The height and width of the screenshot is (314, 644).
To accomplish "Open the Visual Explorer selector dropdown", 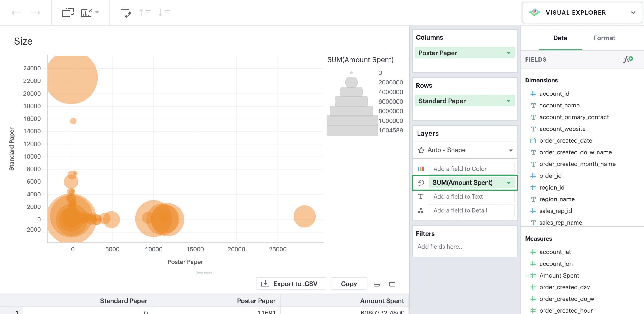I will tap(633, 13).
